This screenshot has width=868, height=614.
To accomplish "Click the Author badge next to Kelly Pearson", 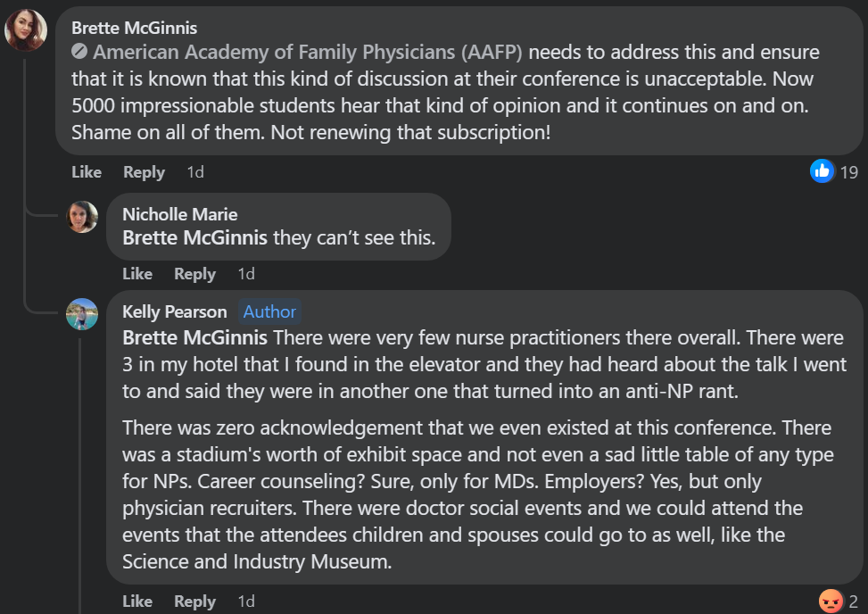I will [269, 311].
